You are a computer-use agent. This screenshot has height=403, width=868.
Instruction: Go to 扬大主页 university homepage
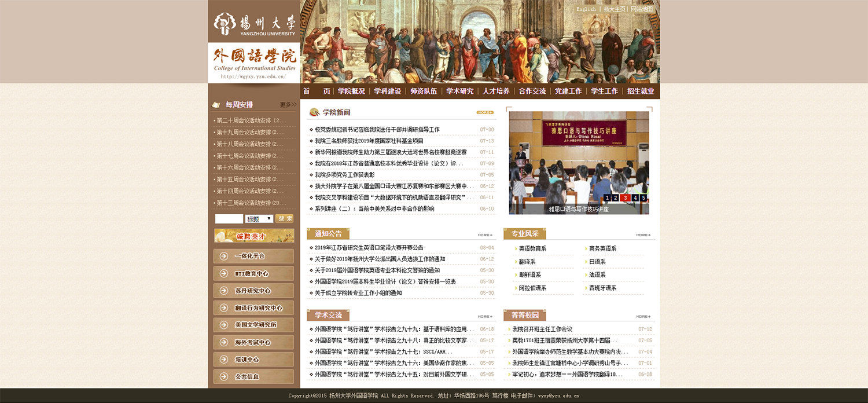point(614,9)
